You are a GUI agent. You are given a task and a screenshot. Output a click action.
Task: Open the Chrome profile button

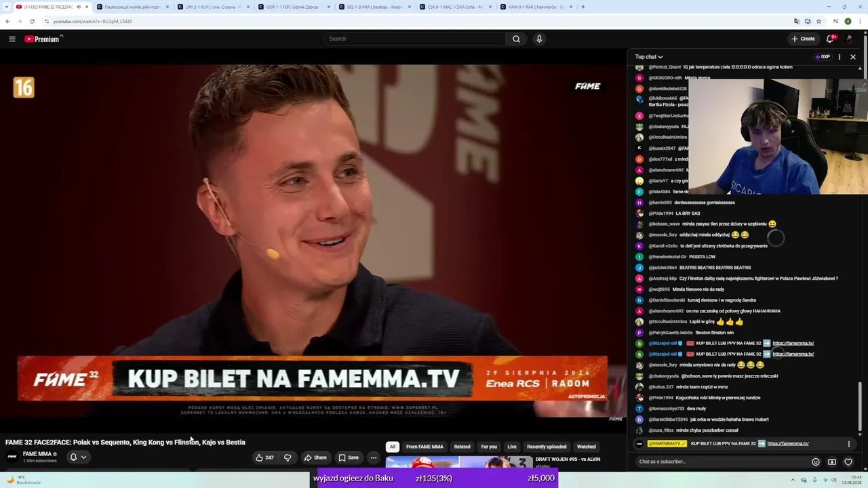coord(848,21)
